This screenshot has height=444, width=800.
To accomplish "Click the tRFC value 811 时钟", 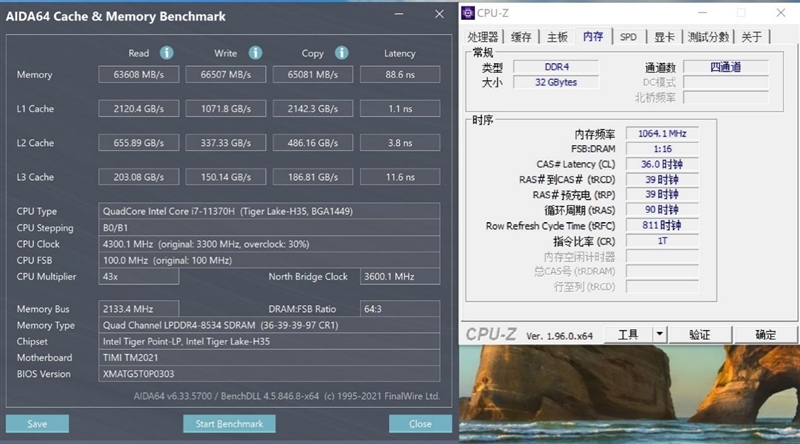I will 662,225.
